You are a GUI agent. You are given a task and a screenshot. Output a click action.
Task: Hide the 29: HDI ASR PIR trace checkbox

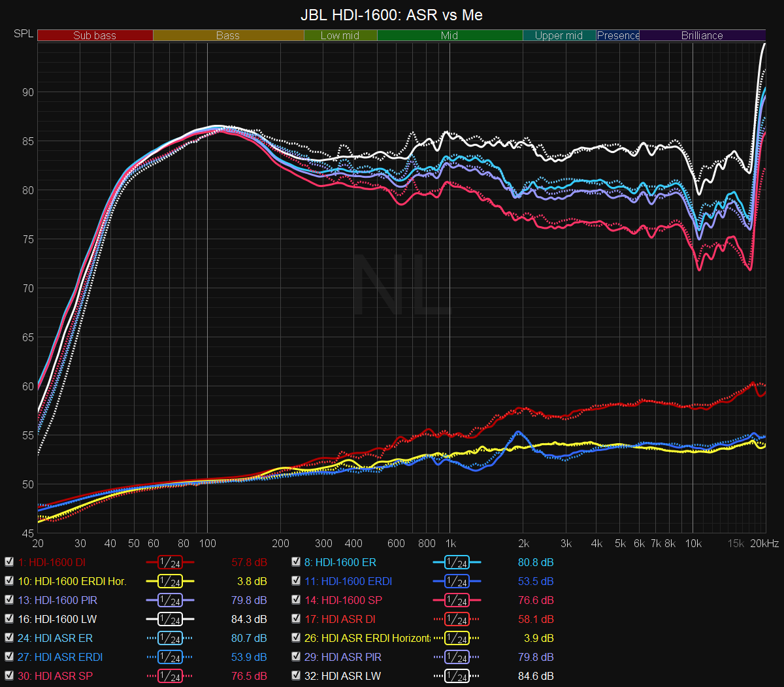pyautogui.click(x=296, y=657)
